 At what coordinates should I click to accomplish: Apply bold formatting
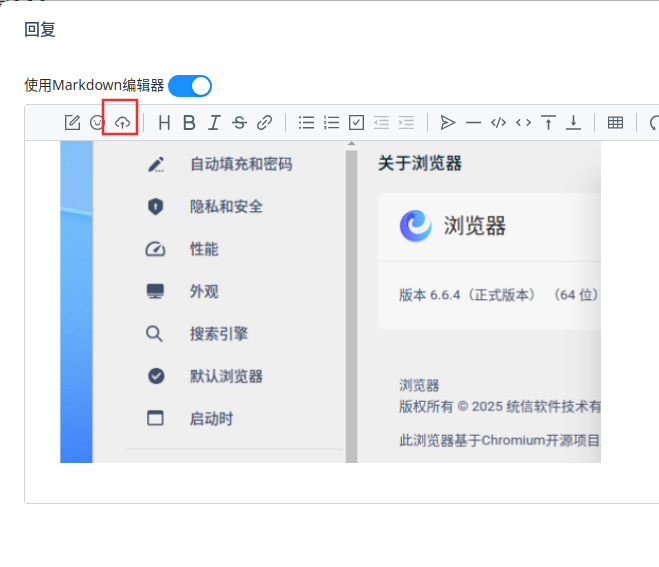tap(189, 123)
